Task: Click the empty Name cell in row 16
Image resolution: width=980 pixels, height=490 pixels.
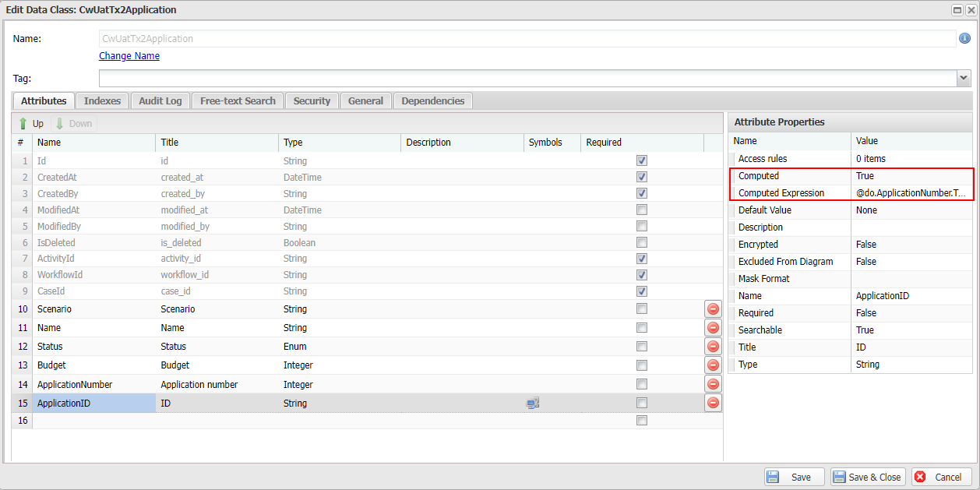Action: (x=93, y=421)
